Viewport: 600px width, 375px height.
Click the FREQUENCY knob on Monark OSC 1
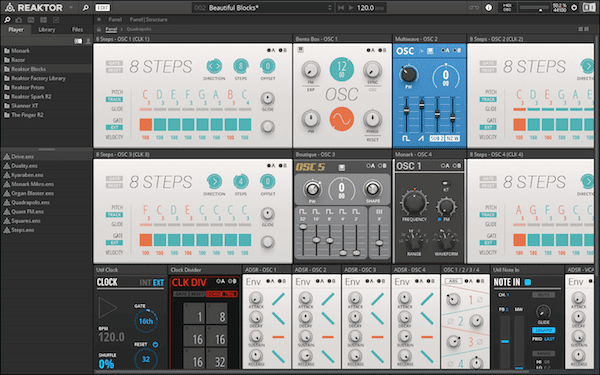coord(414,202)
